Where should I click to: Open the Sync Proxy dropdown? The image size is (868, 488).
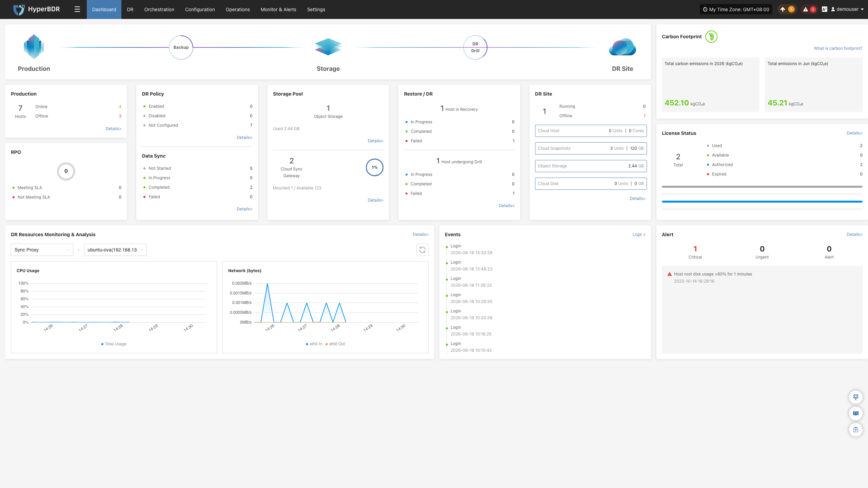[42, 250]
